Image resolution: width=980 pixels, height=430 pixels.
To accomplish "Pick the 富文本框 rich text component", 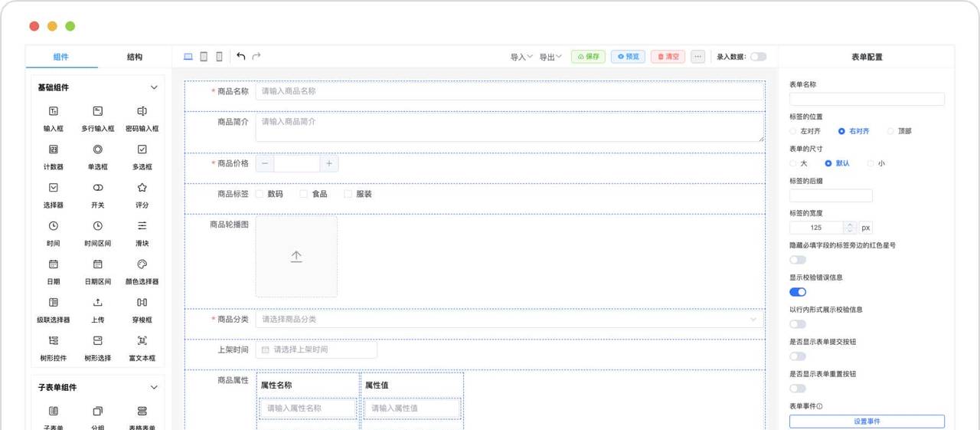I will click(x=142, y=341).
